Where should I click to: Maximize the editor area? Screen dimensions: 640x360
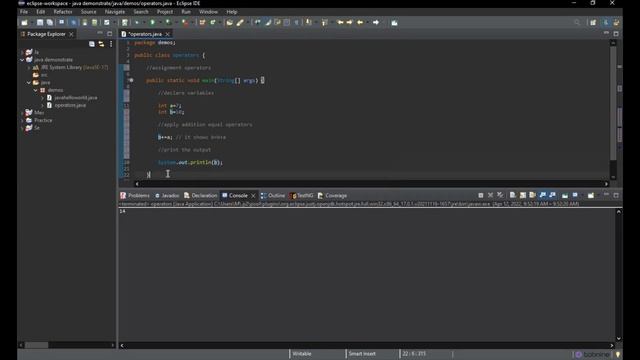point(616,34)
